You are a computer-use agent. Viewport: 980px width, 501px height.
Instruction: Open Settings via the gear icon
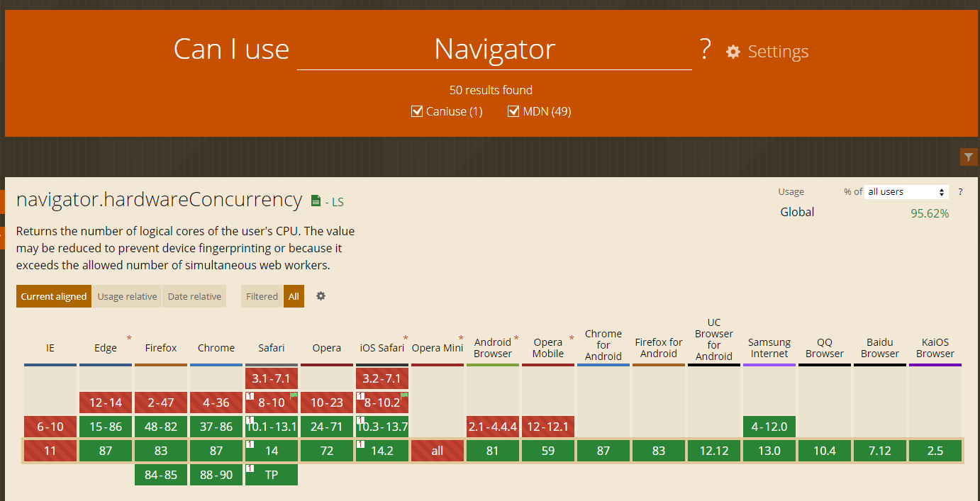(733, 52)
